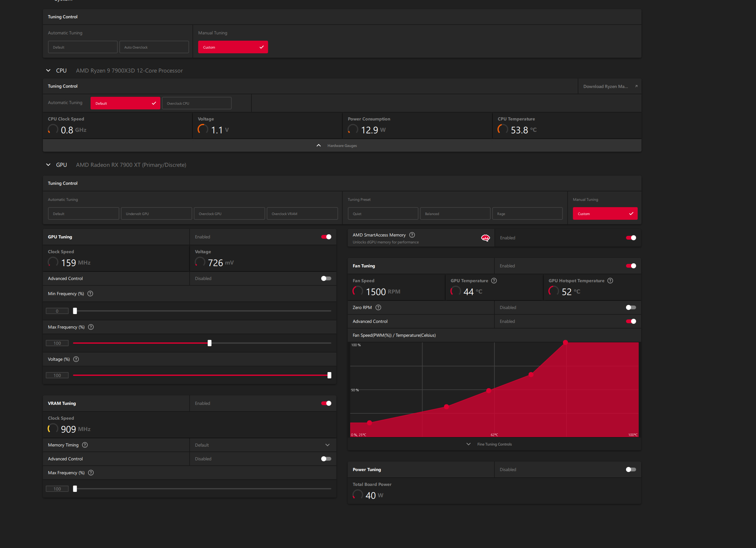Open Zero RPM help icon
Image resolution: width=756 pixels, height=548 pixels.
coord(378,307)
